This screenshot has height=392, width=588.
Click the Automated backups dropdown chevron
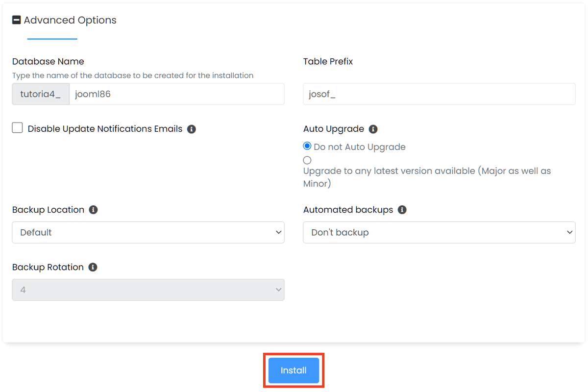(569, 232)
